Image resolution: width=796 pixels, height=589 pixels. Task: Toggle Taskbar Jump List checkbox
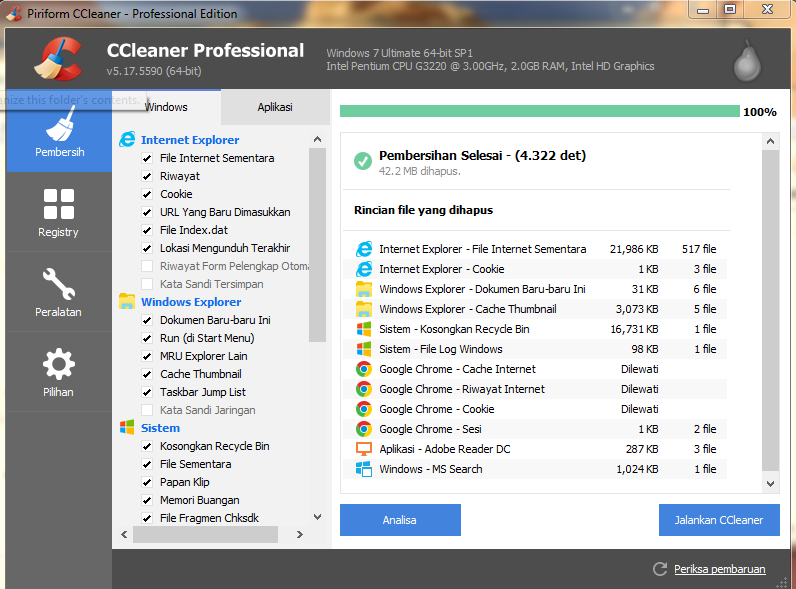[x=147, y=392]
